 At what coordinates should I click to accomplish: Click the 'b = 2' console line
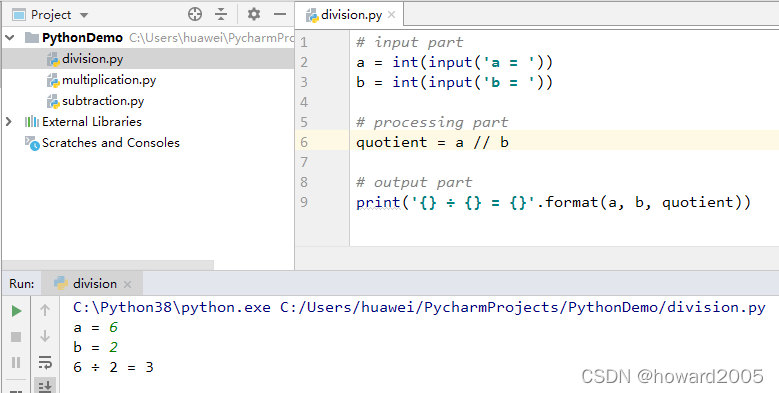pos(95,347)
